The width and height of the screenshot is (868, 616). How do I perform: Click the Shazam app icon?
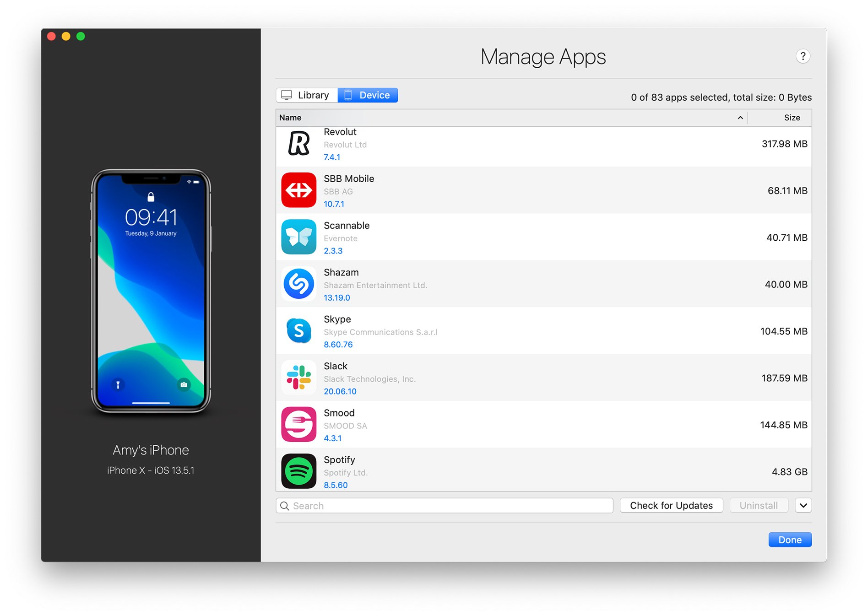pyautogui.click(x=298, y=284)
